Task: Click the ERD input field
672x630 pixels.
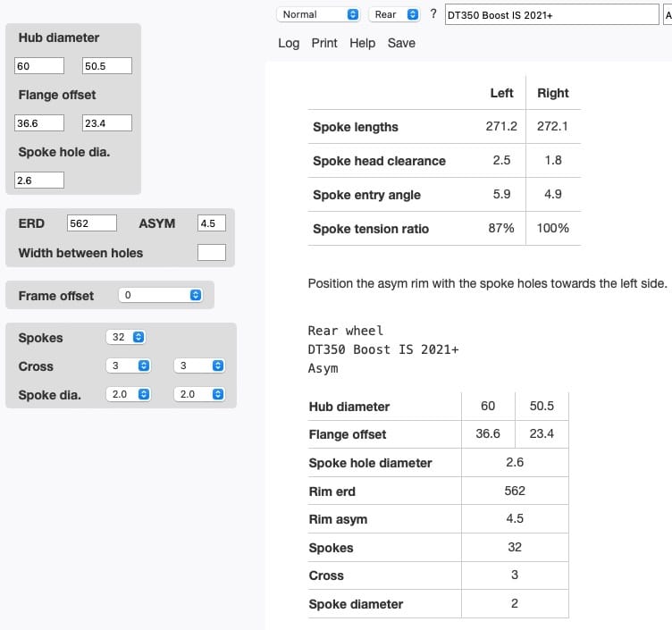Action: pyautogui.click(x=92, y=223)
